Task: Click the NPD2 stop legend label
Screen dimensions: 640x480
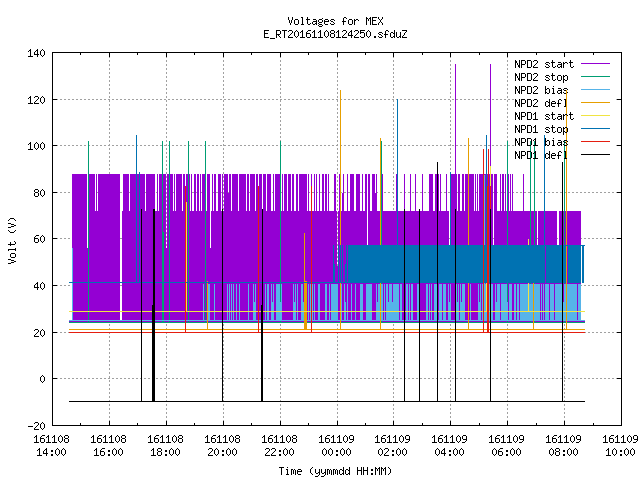Action: tap(541, 77)
